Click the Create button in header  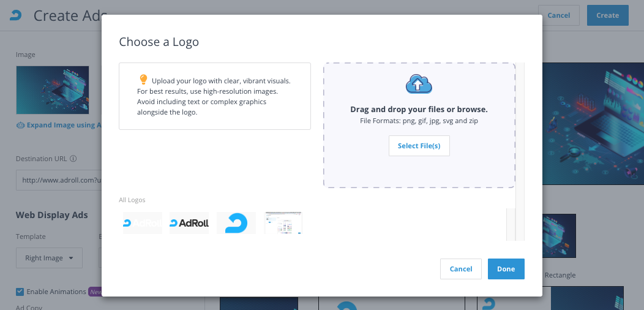pos(607,15)
